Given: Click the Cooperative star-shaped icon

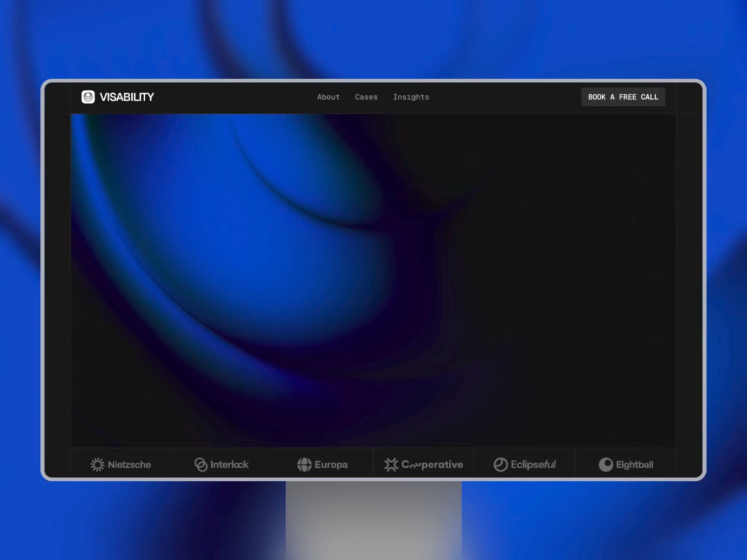Looking at the screenshot, I should tap(391, 465).
